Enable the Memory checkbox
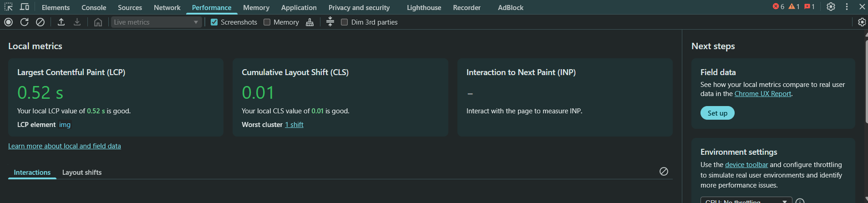 tap(267, 22)
